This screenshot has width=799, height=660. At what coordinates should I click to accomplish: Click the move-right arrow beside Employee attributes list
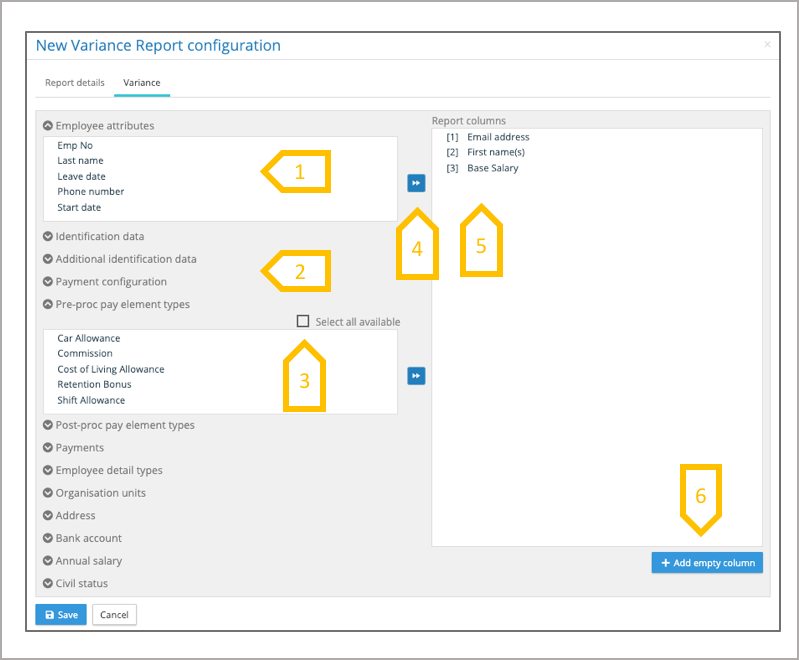click(415, 183)
